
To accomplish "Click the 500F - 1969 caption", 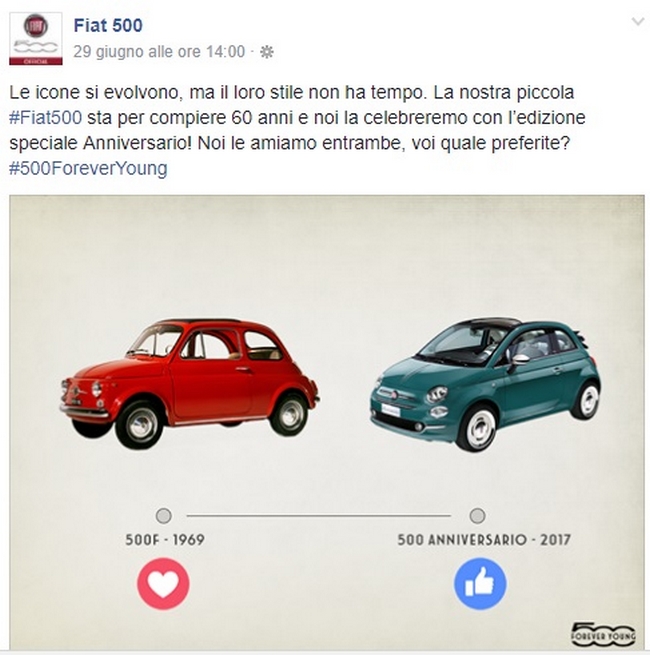I will pos(165,540).
